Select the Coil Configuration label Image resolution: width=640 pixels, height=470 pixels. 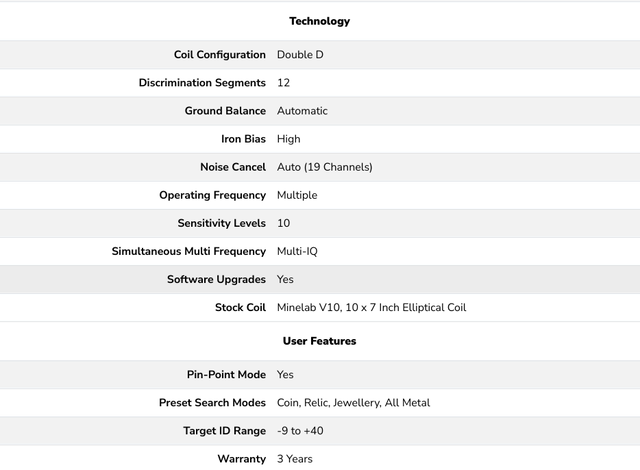[219, 55]
